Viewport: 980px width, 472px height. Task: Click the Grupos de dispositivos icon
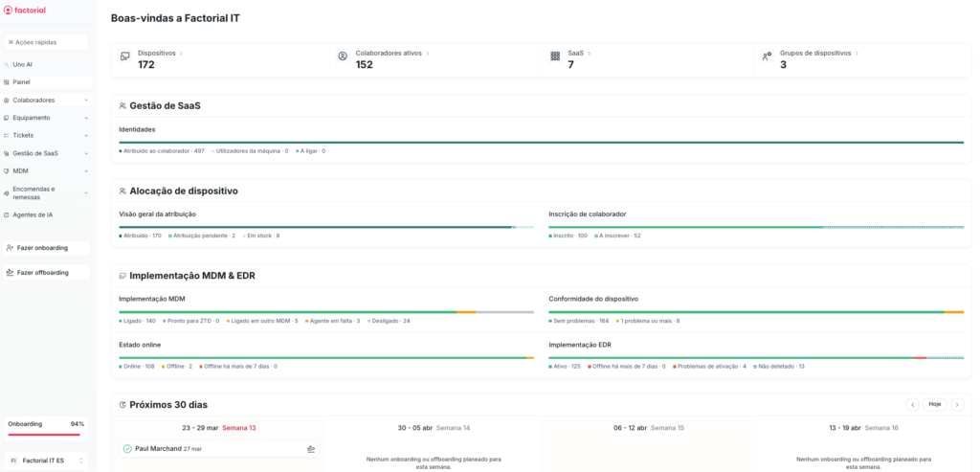tap(767, 56)
